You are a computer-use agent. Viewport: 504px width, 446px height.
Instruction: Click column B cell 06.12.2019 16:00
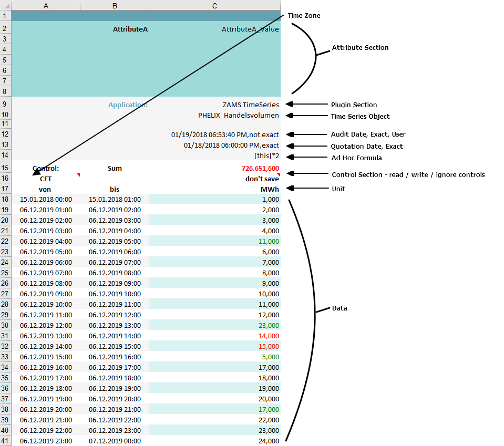click(x=115, y=357)
